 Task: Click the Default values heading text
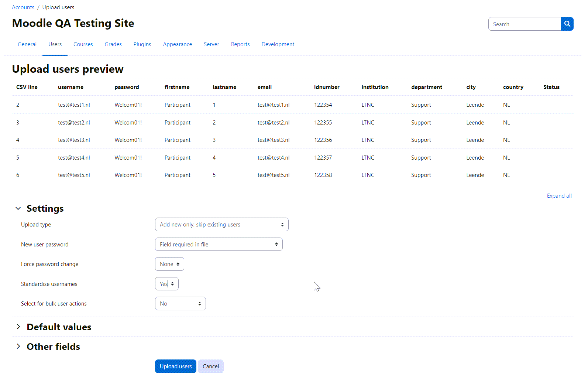pos(59,327)
